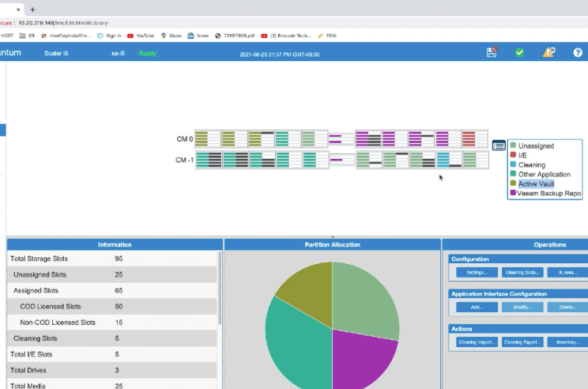Open the 72657936.pdf bookmark

pyautogui.click(x=234, y=35)
